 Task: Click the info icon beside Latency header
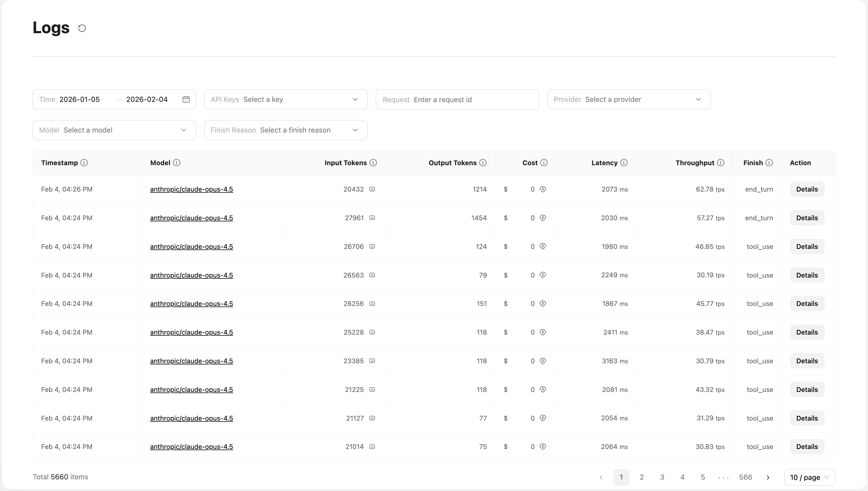point(624,163)
